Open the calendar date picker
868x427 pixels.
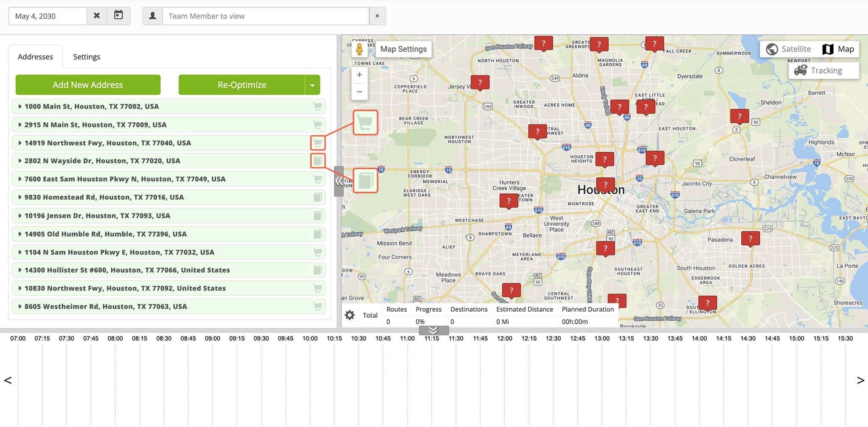click(x=118, y=16)
